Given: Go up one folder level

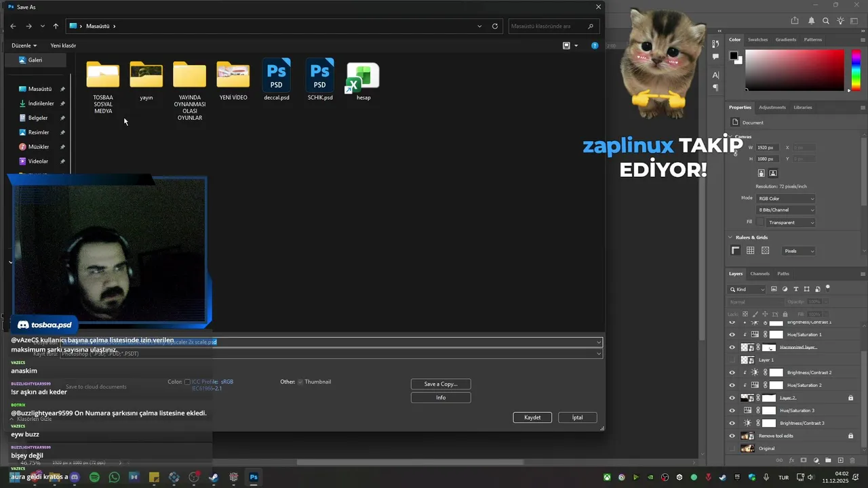Looking at the screenshot, I should coord(56,26).
